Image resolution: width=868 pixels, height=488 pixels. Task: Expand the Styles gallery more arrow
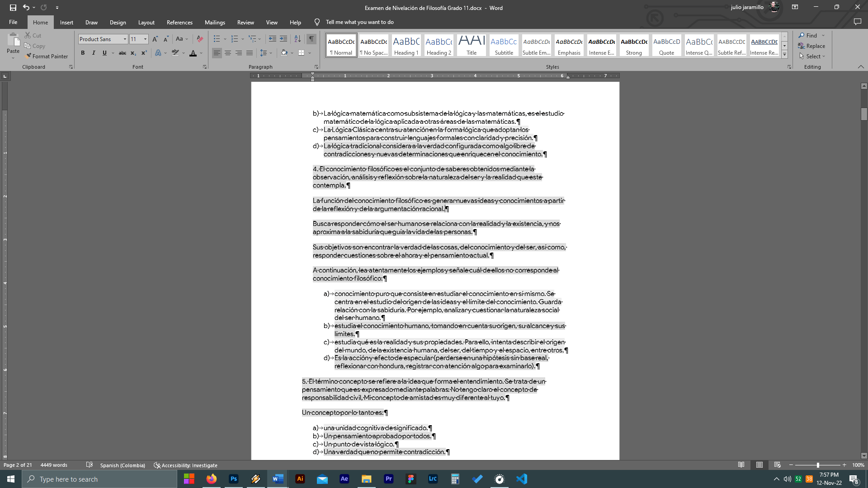(784, 55)
